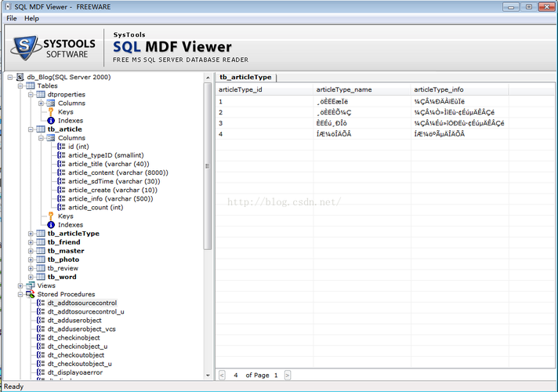
Task: Expand Columns under dtproperties
Action: point(41,103)
